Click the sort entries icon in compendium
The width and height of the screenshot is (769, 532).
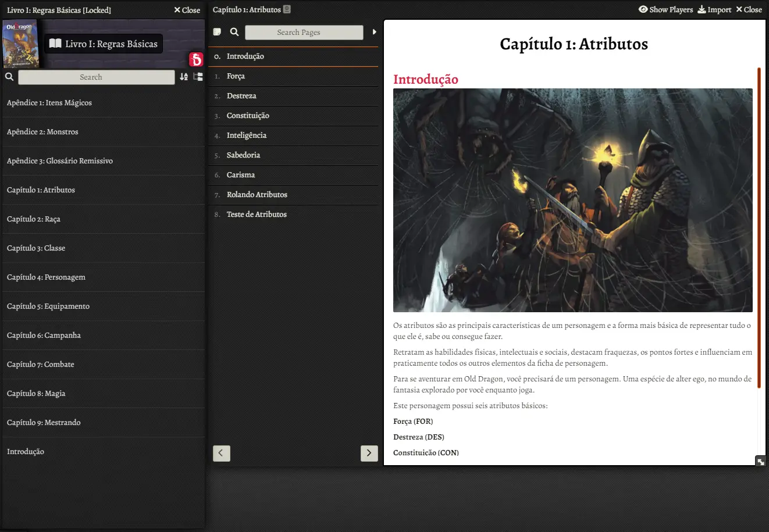point(184,77)
